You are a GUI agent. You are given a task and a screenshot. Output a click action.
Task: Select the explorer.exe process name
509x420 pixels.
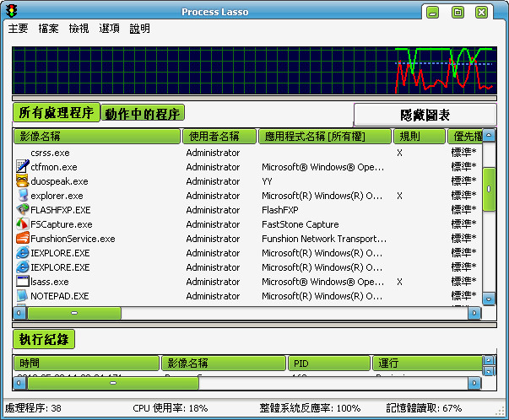[57, 196]
